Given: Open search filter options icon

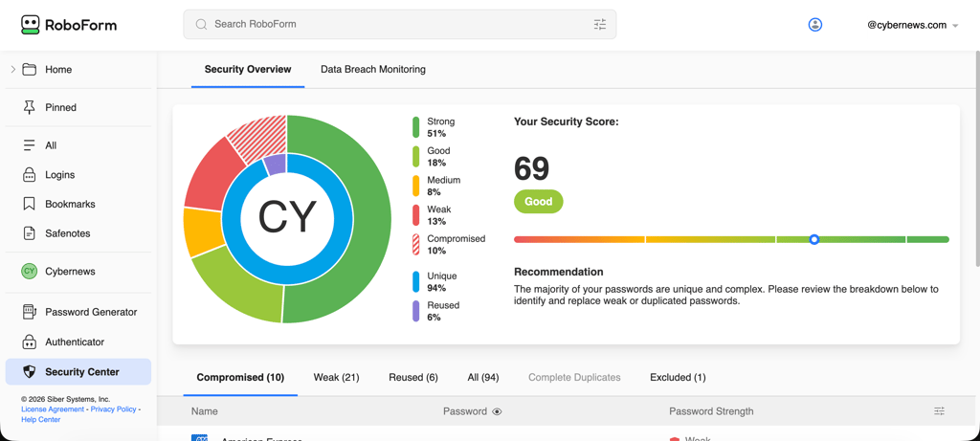Looking at the screenshot, I should [x=600, y=24].
